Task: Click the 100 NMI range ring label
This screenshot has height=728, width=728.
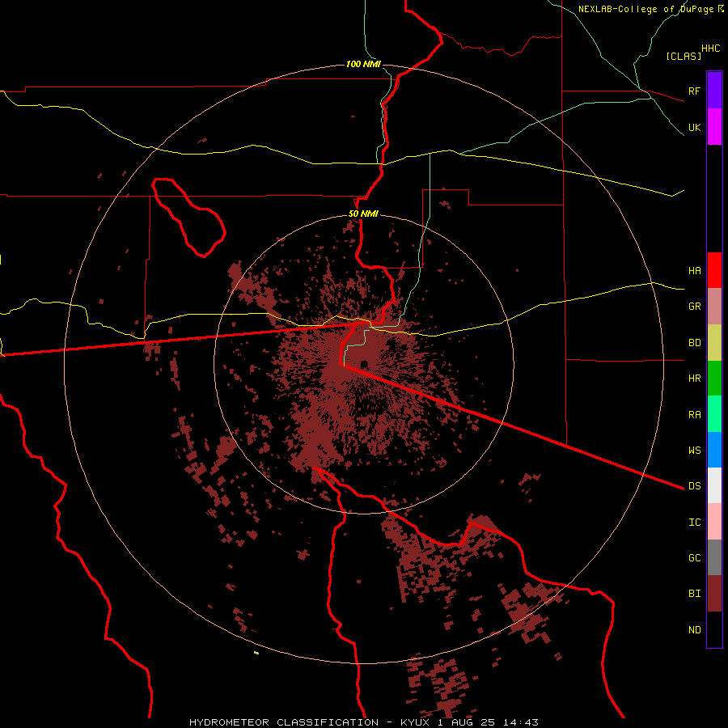Action: [x=363, y=64]
